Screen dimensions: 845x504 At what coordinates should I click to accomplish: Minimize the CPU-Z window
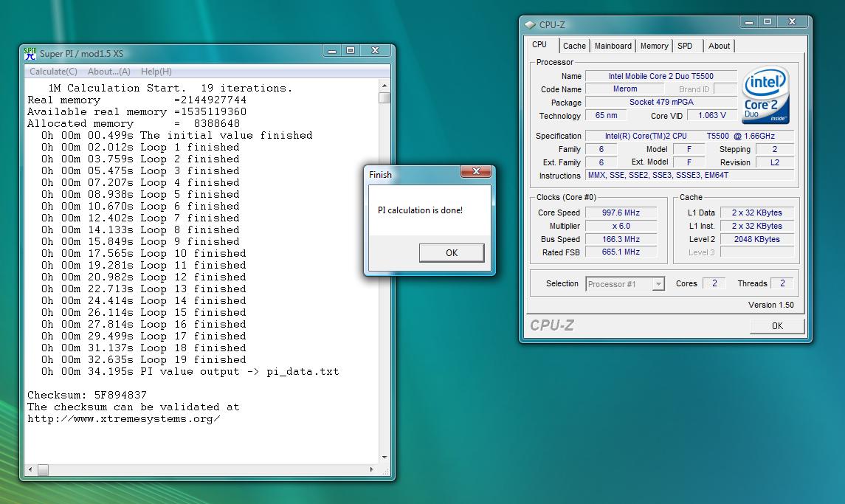coord(748,23)
